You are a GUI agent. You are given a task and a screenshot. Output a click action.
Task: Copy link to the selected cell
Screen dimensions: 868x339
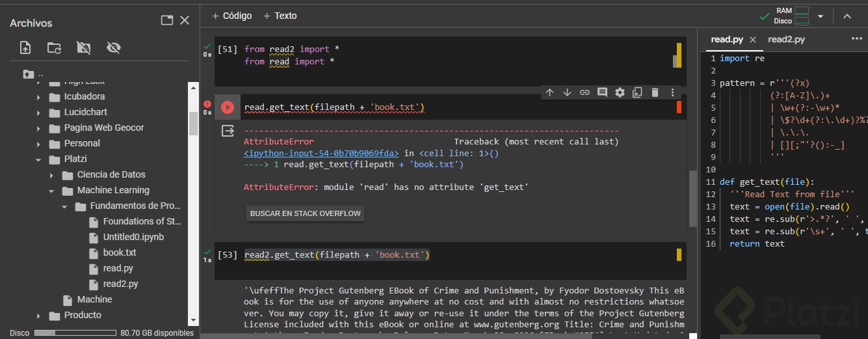click(x=585, y=92)
